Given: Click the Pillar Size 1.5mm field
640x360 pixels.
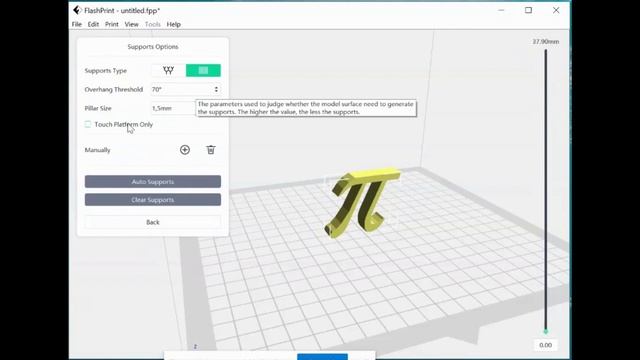Looking at the screenshot, I should [x=173, y=108].
